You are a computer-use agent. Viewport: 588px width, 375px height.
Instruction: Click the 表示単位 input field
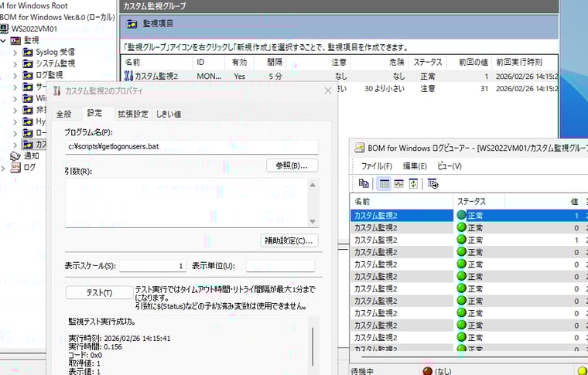tap(280, 266)
